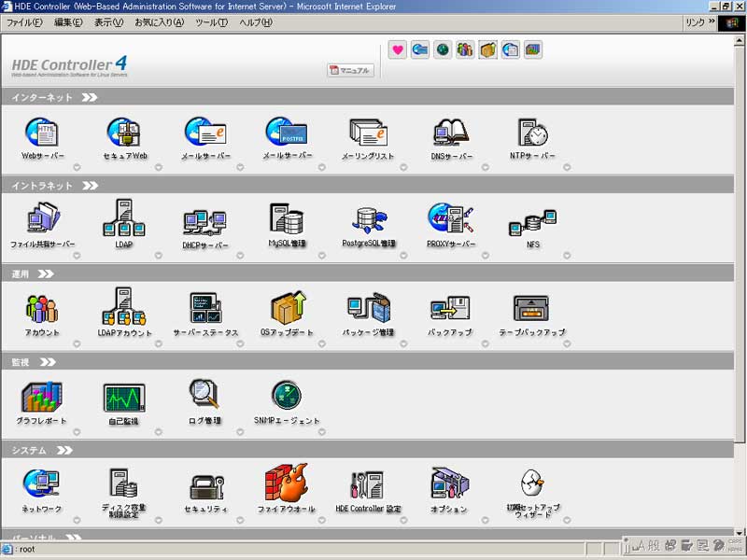747x560 pixels.
Task: Click the green globe toolbar icon
Action: pyautogui.click(x=443, y=49)
